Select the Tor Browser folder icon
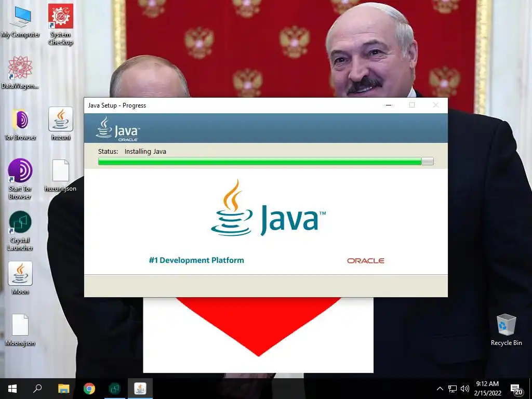Image resolution: width=532 pixels, height=399 pixels. (x=20, y=124)
